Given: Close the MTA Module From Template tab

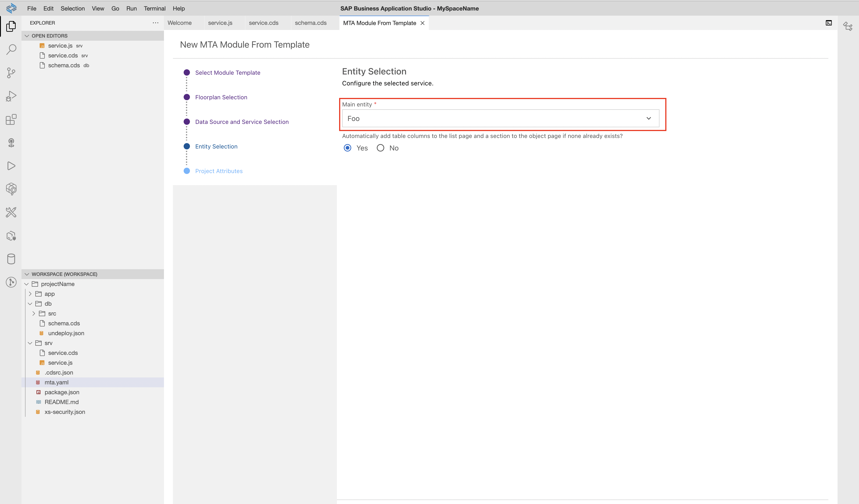Looking at the screenshot, I should tap(422, 23).
